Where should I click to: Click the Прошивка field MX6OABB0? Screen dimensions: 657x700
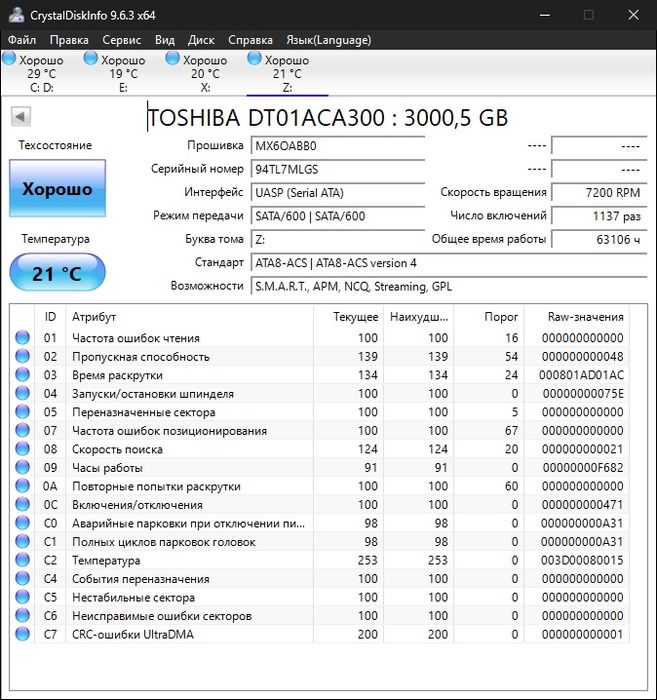[x=338, y=146]
